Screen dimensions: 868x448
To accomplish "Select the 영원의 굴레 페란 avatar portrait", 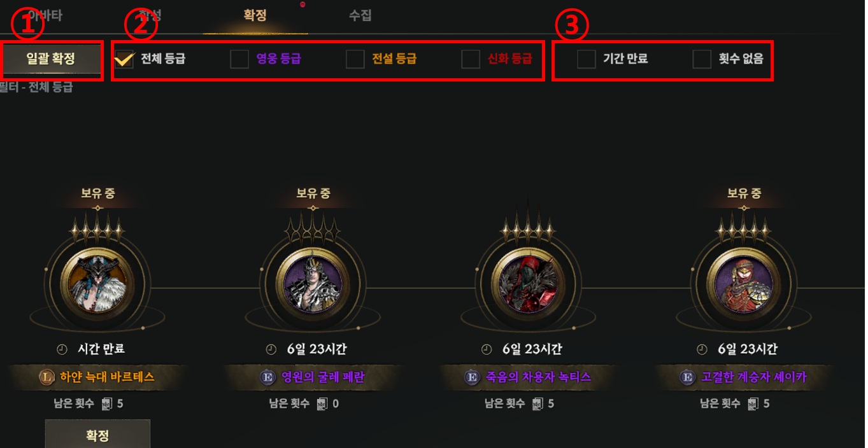I will [313, 281].
